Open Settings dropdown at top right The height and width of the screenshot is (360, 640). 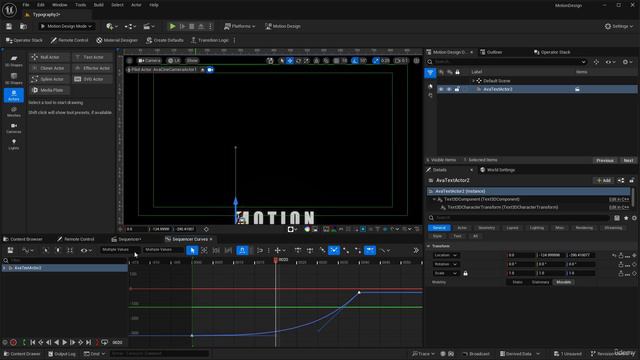click(619, 27)
